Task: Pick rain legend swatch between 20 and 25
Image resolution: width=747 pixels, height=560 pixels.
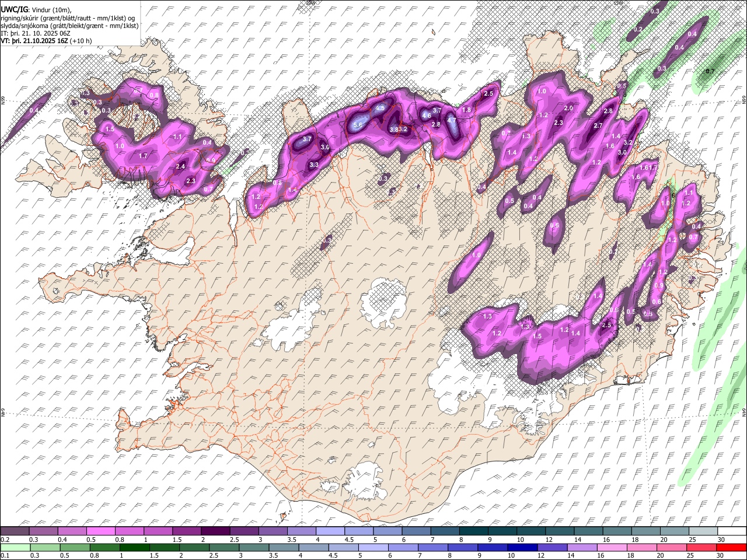Action: pos(672,547)
